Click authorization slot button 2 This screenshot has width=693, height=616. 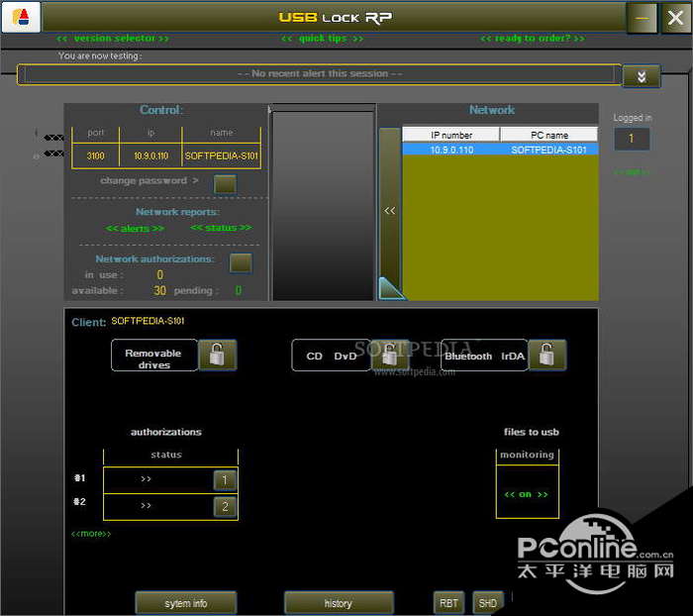click(x=225, y=506)
